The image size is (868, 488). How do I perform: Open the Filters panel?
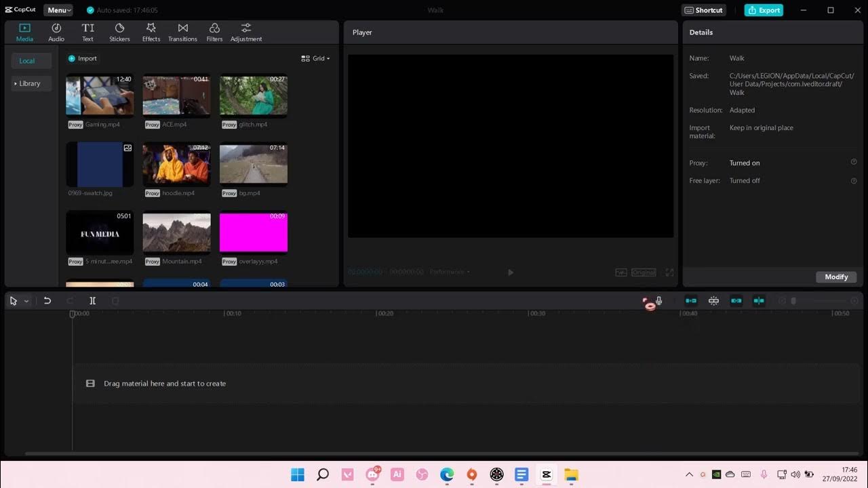click(214, 32)
